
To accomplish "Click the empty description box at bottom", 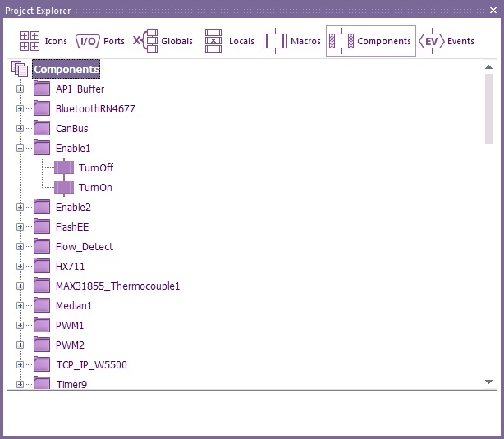I will click(251, 410).
